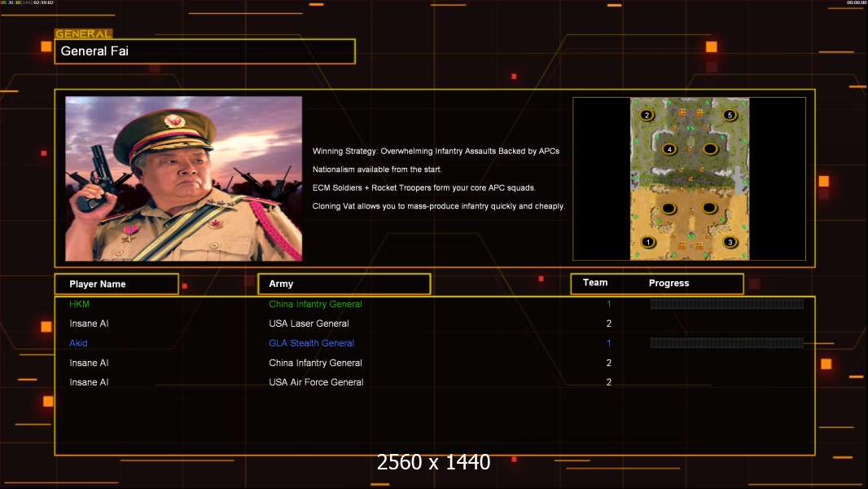Image resolution: width=868 pixels, height=489 pixels.
Task: Click the GLA Stealth General army entry
Action: click(312, 343)
